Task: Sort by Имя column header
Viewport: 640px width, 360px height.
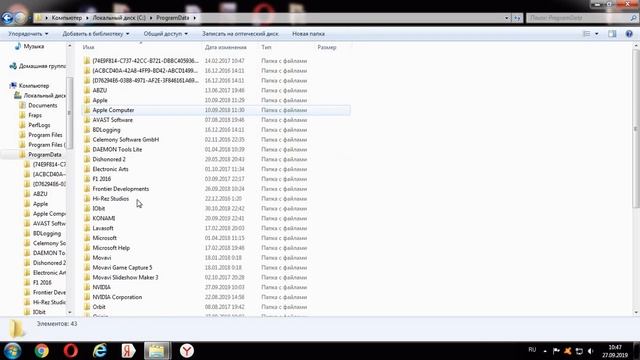Action: pos(88,47)
